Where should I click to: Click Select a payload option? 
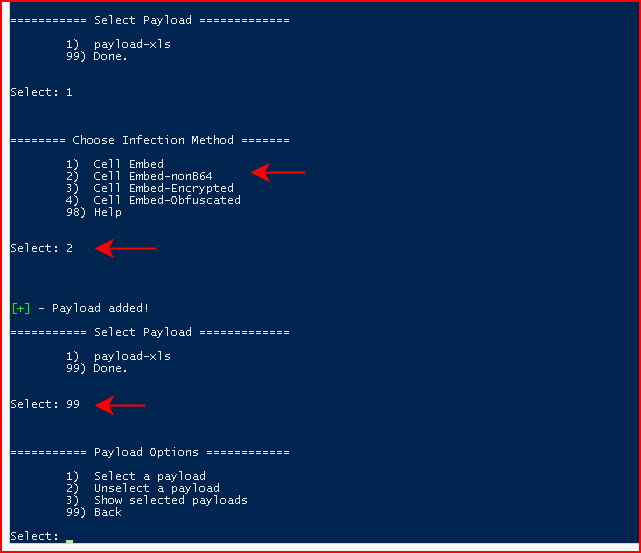(x=136, y=476)
